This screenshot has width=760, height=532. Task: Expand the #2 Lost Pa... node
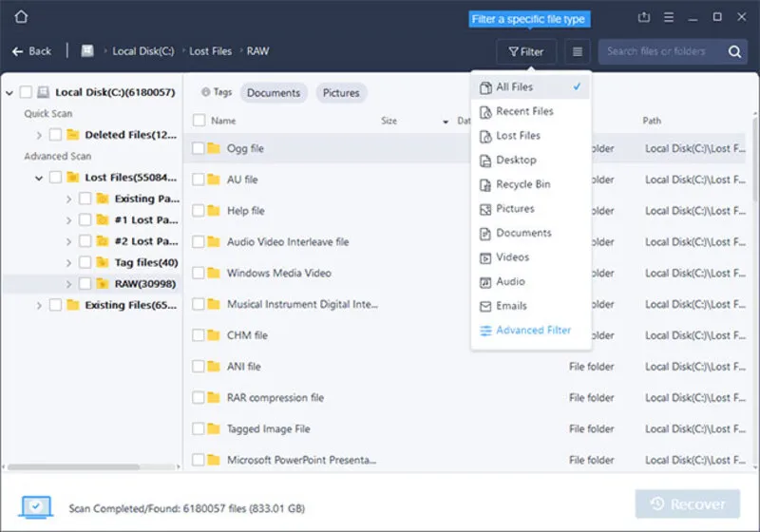point(68,241)
